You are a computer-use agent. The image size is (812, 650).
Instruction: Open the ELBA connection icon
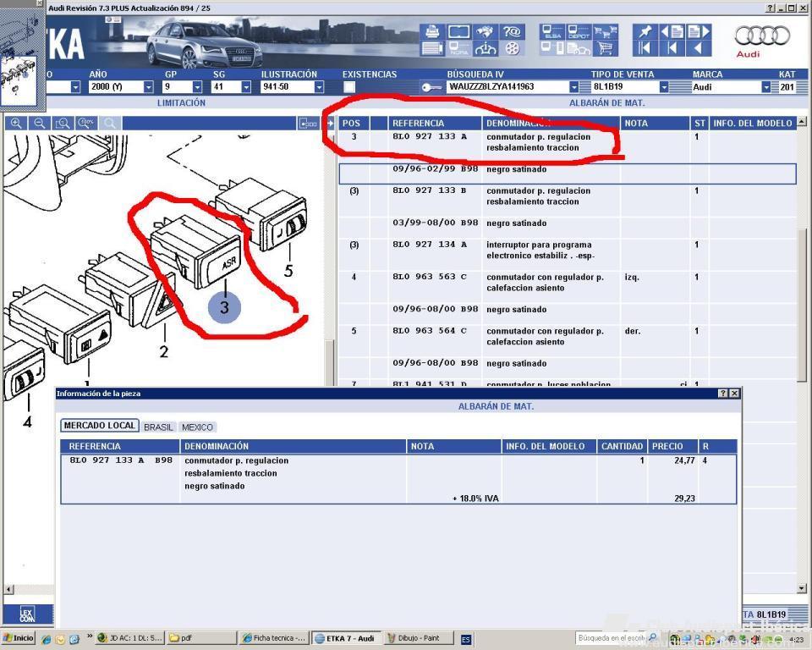tap(552, 31)
